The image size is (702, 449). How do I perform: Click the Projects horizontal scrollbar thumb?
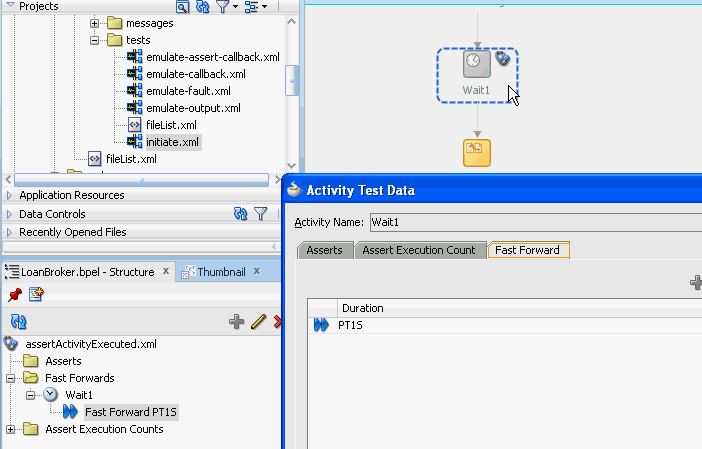pos(141,180)
